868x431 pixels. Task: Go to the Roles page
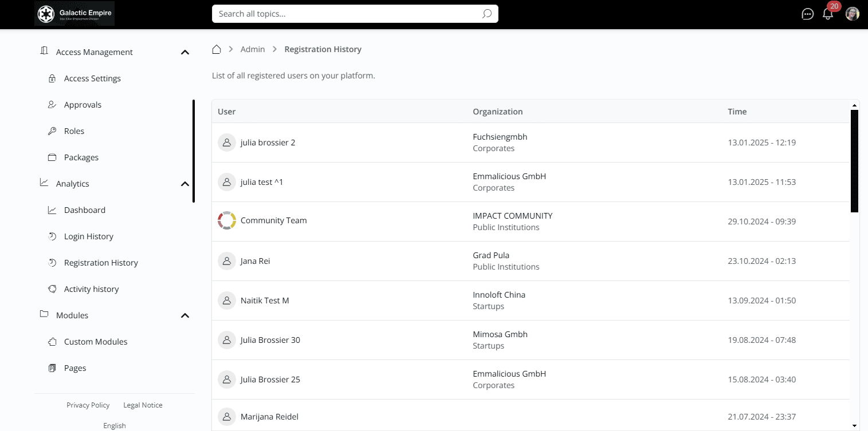click(x=74, y=131)
